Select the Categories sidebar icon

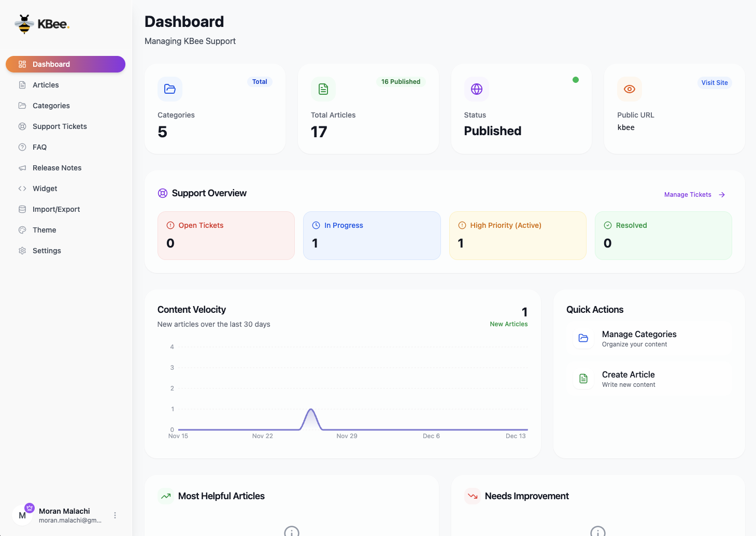tap(22, 105)
